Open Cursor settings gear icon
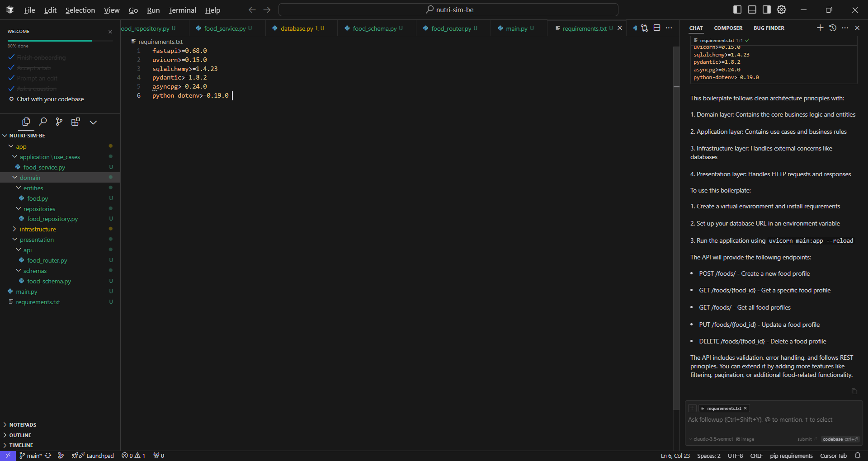 point(782,9)
